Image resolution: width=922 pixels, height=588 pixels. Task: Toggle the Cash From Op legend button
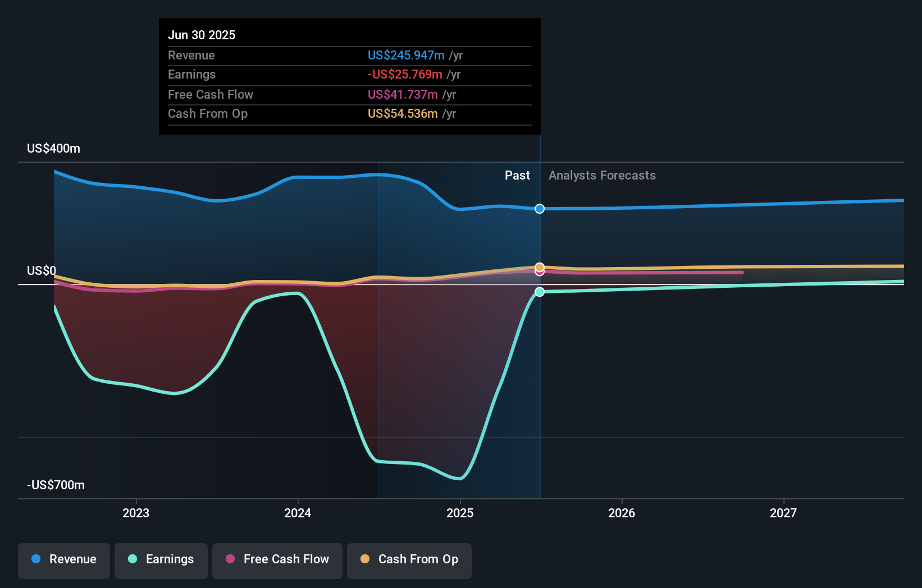(409, 561)
